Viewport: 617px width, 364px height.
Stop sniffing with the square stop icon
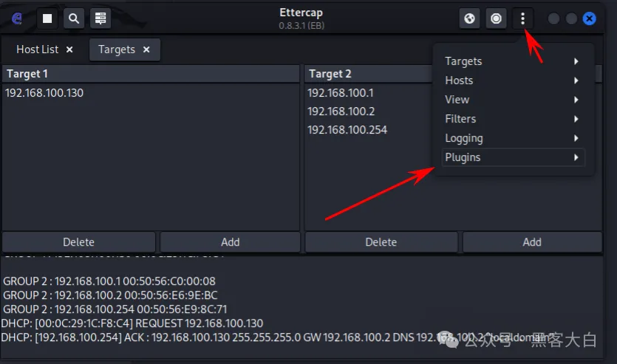click(x=47, y=18)
